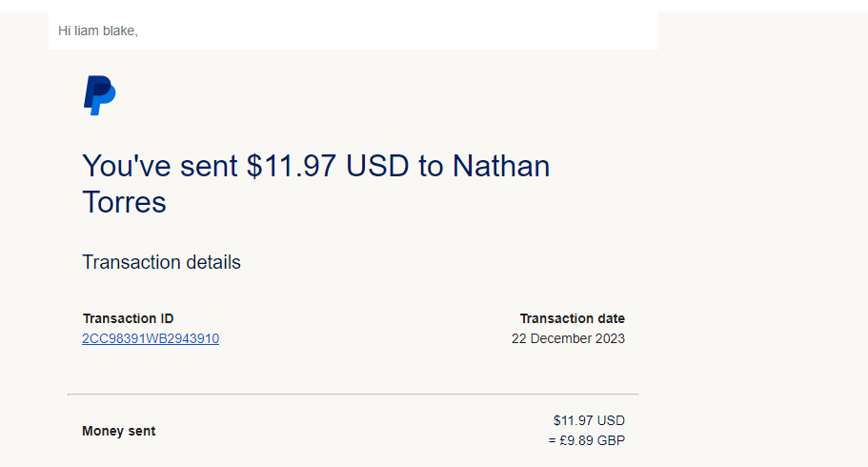Click the word 'Transaction' in details heading
The width and height of the screenshot is (868, 467).
point(131,262)
